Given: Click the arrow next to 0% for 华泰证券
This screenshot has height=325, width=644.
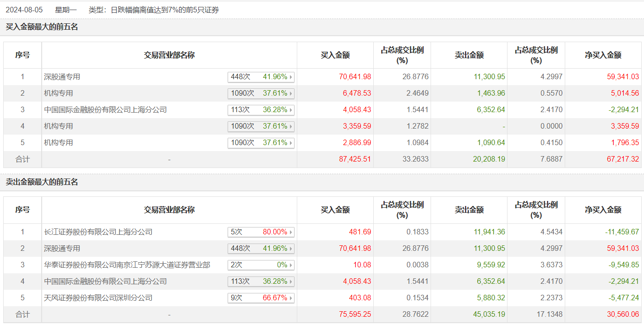Looking at the screenshot, I should coord(291,265).
